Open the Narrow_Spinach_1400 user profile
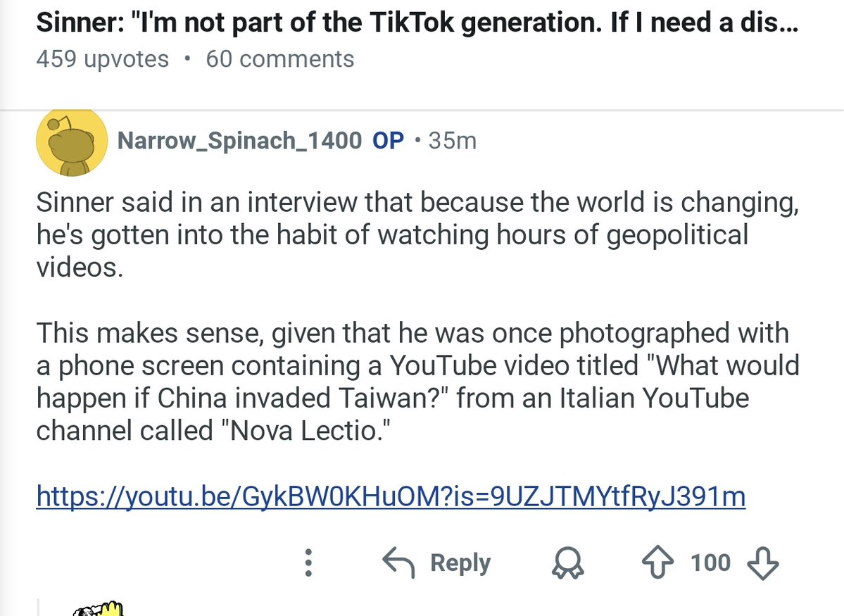 239,141
